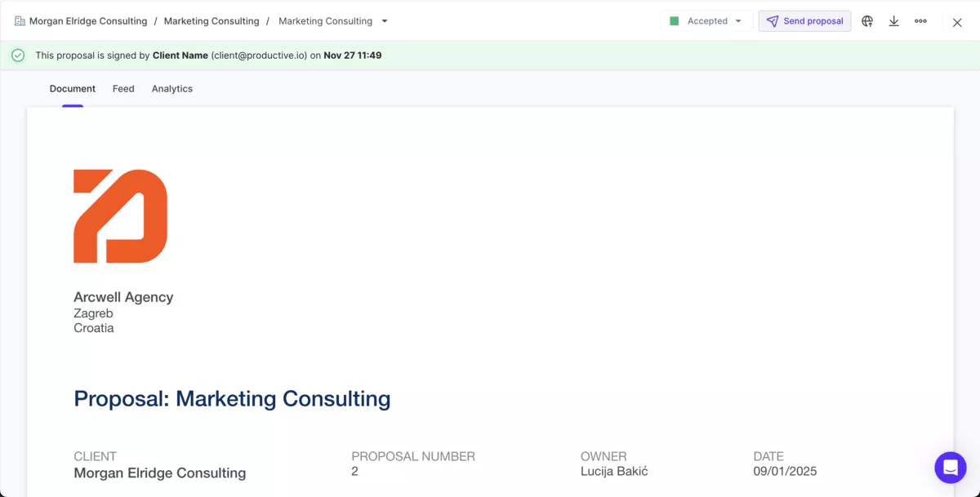The width and height of the screenshot is (980, 497).
Task: Open the three-dot more options menu
Action: 920,21
